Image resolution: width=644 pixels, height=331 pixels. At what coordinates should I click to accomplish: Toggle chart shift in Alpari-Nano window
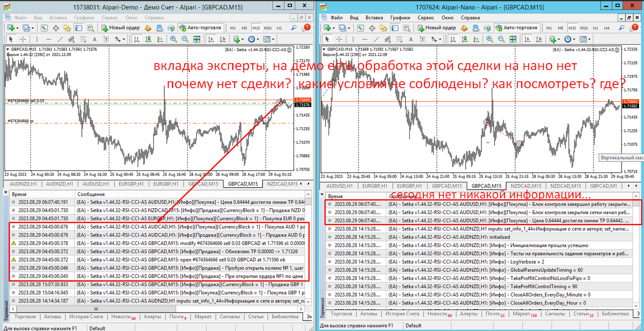point(539,39)
